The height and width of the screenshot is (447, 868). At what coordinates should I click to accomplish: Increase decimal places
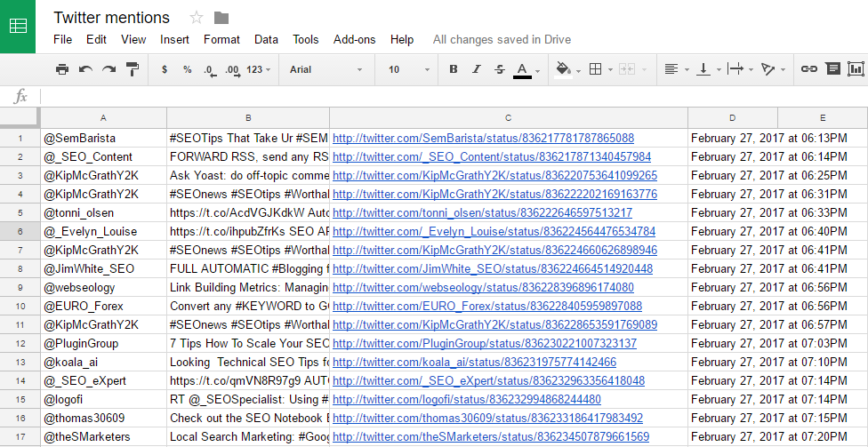[232, 69]
